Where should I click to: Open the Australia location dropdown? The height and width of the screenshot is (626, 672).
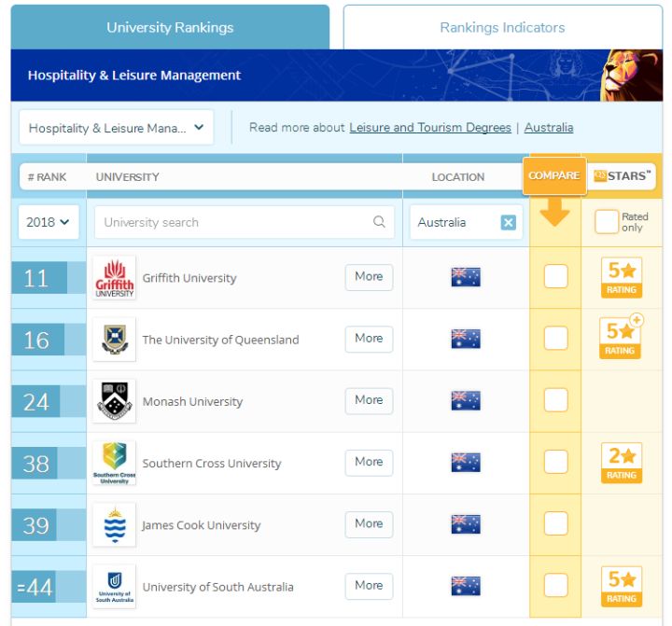(x=453, y=222)
